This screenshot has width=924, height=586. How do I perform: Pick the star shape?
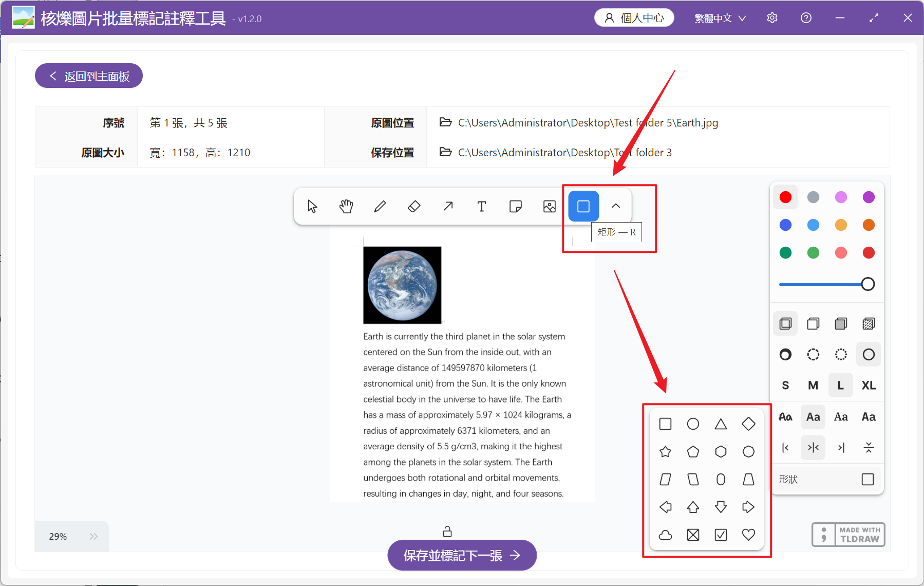click(x=665, y=451)
